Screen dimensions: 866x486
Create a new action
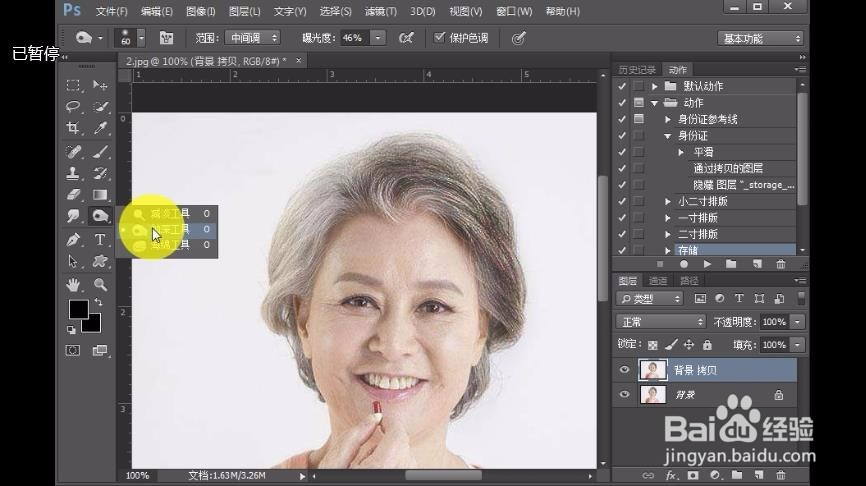[x=757, y=264]
